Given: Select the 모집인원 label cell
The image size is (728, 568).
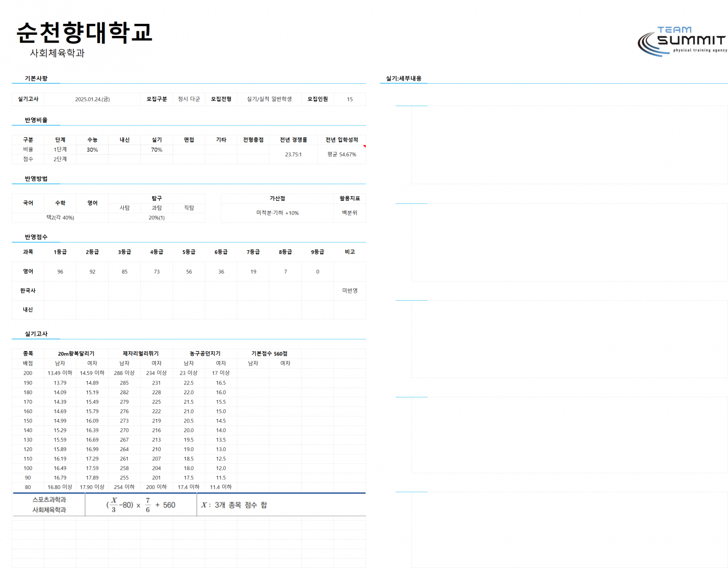Looking at the screenshot, I should coord(318,99).
